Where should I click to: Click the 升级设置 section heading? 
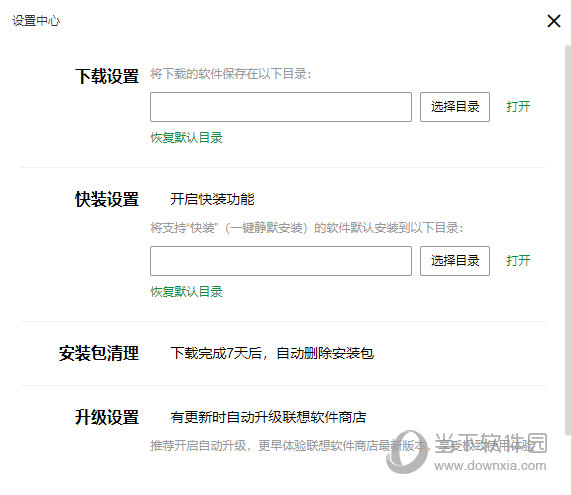[107, 417]
